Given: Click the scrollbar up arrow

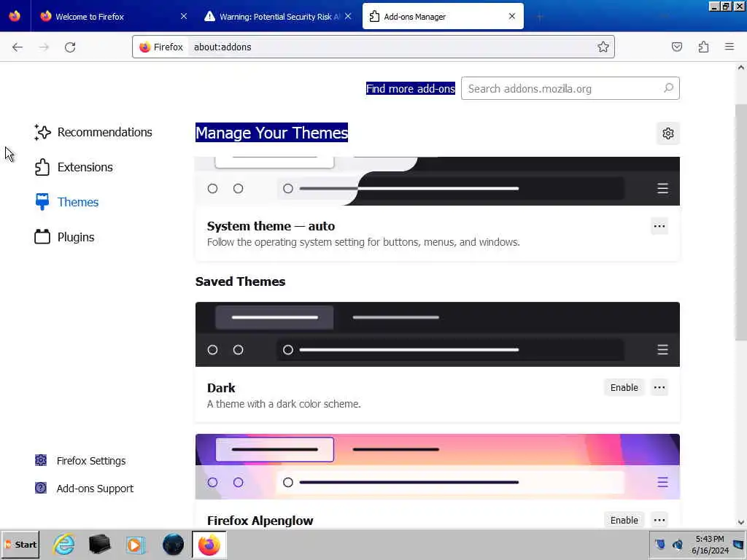Looking at the screenshot, I should click(741, 68).
